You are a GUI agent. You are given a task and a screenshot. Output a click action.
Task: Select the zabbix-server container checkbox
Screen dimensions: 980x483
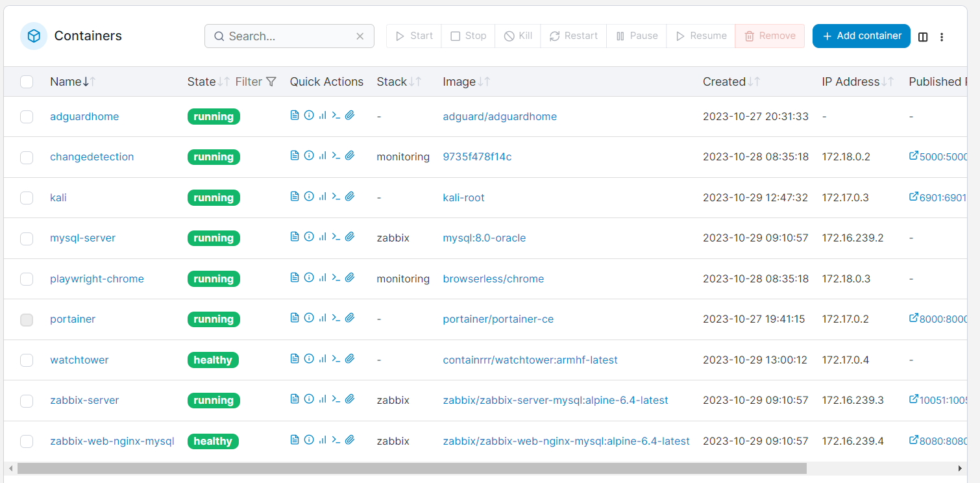[27, 401]
